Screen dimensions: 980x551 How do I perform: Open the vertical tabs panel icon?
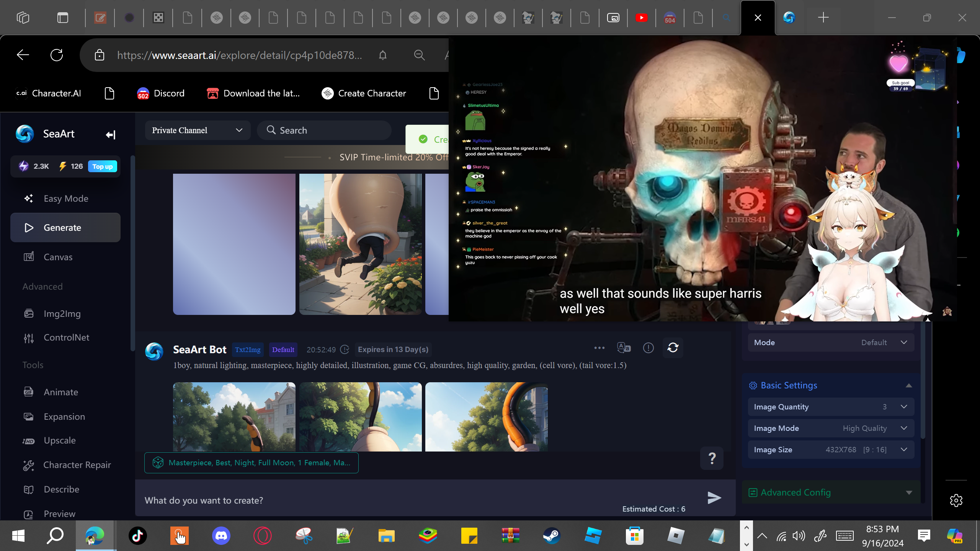[x=63, y=18]
